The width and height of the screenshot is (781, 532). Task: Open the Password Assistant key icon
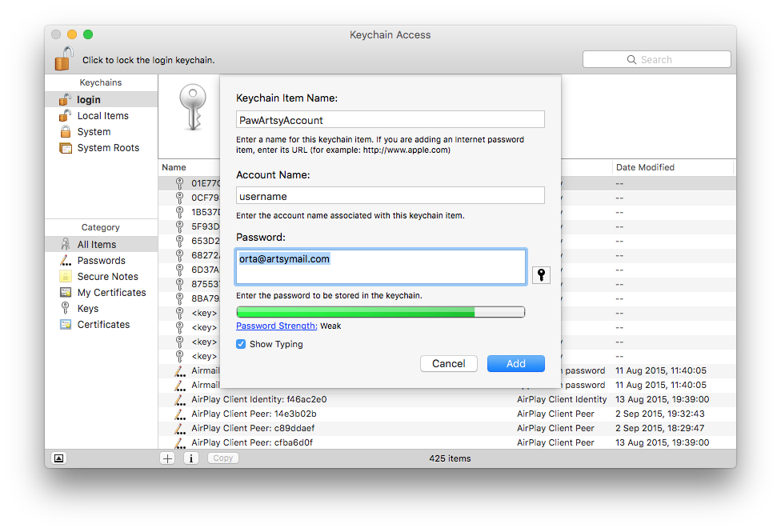pyautogui.click(x=541, y=274)
